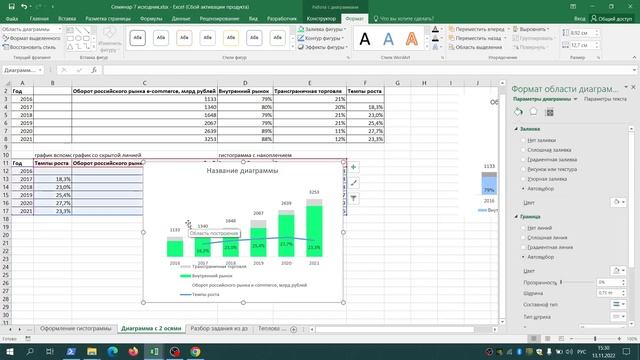Click Reset to Match Style button
Screen dimensions: 640x360
[29, 47]
